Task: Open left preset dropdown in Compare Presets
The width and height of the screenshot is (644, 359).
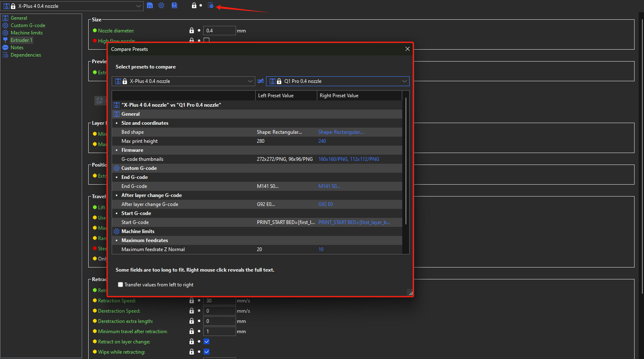Action: coord(183,81)
